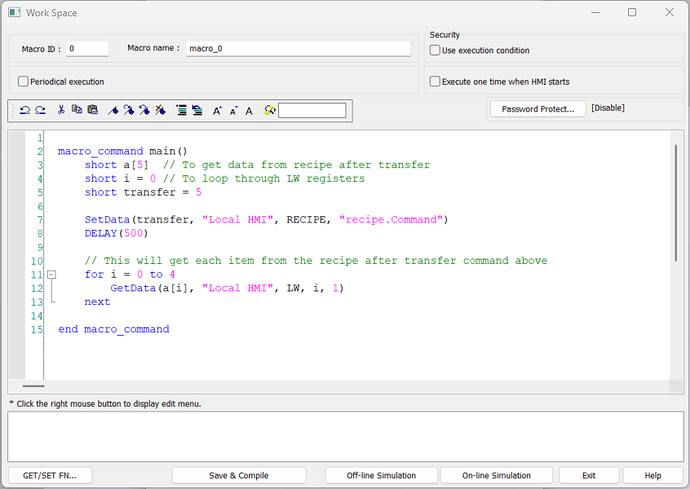Go to next bookmark icon
The width and height of the screenshot is (690, 489).
click(128, 110)
